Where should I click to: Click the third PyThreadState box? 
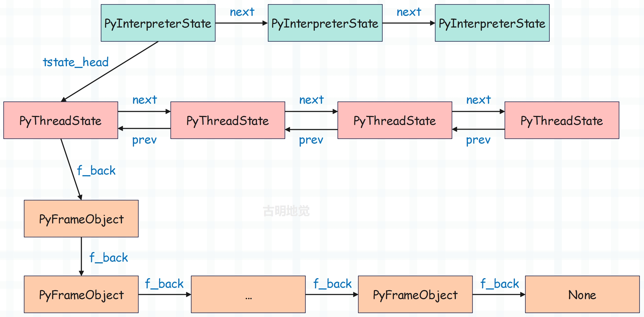pos(395,120)
